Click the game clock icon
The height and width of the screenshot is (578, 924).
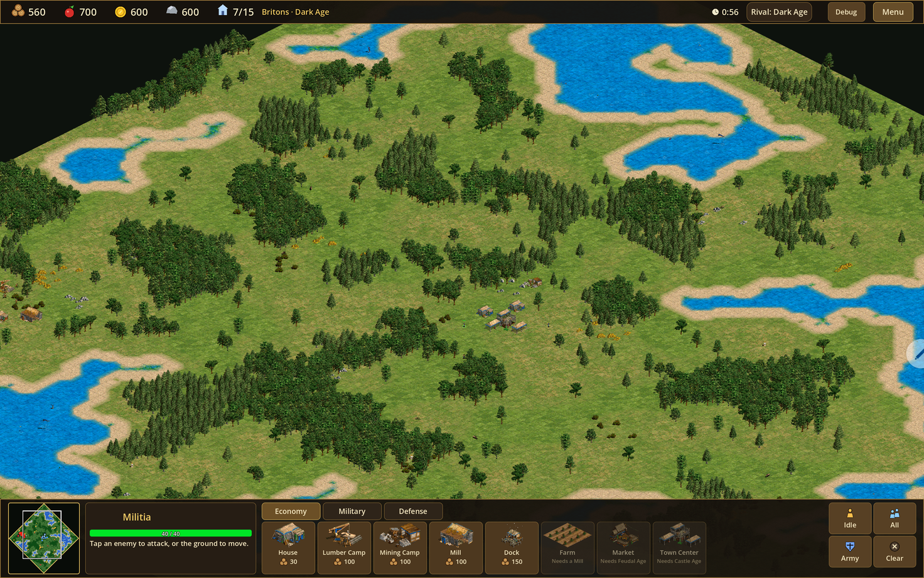715,12
